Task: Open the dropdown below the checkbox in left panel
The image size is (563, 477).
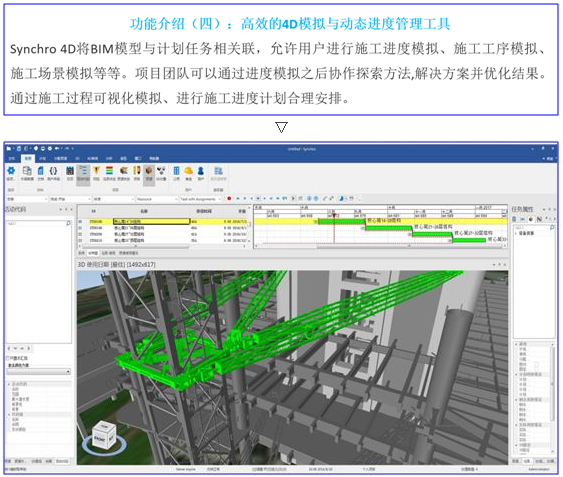Action: (x=38, y=372)
